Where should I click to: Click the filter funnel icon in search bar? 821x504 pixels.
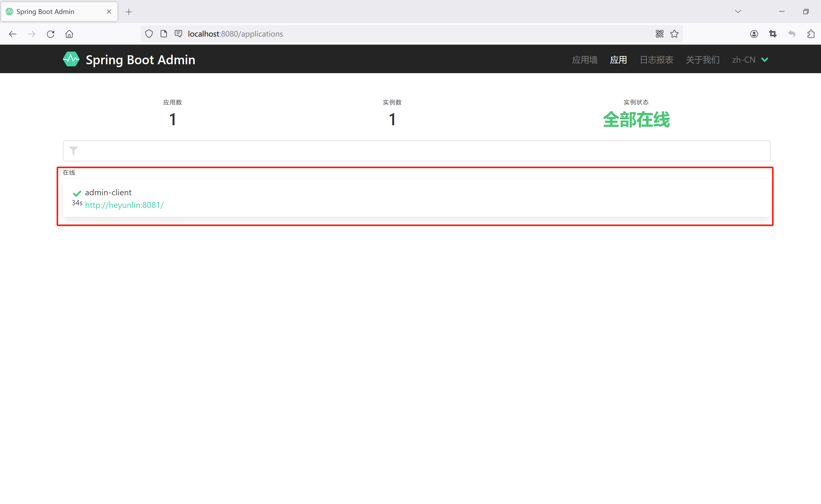pos(73,151)
